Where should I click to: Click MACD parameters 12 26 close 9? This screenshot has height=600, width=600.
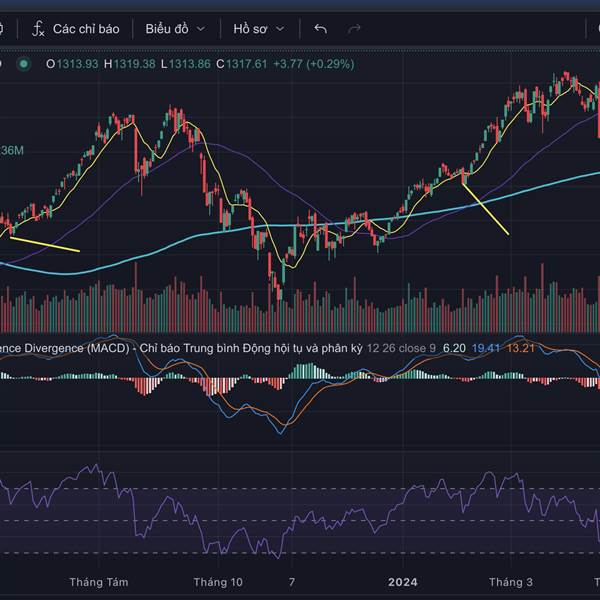401,348
